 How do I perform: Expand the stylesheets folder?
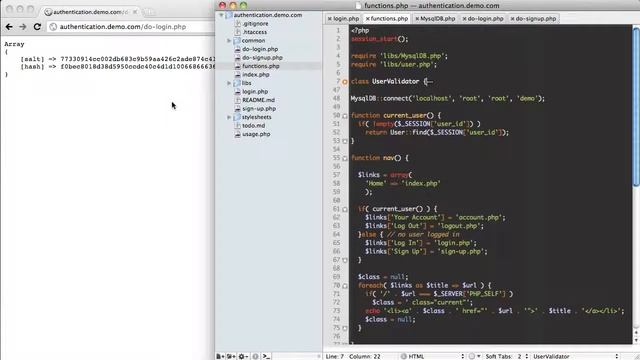[229, 117]
